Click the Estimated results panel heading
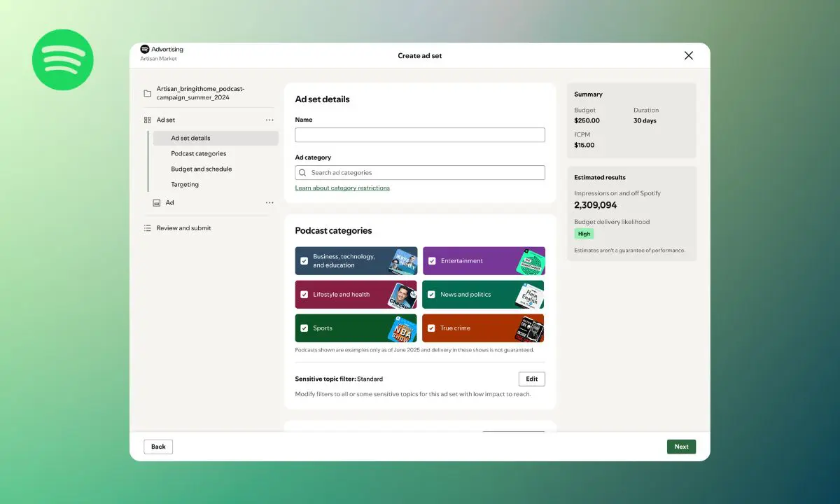Image resolution: width=840 pixels, height=504 pixels. 600,178
